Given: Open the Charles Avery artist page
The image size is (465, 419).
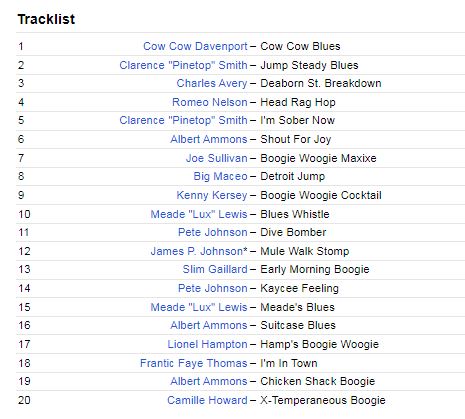Looking at the screenshot, I should point(212,83).
